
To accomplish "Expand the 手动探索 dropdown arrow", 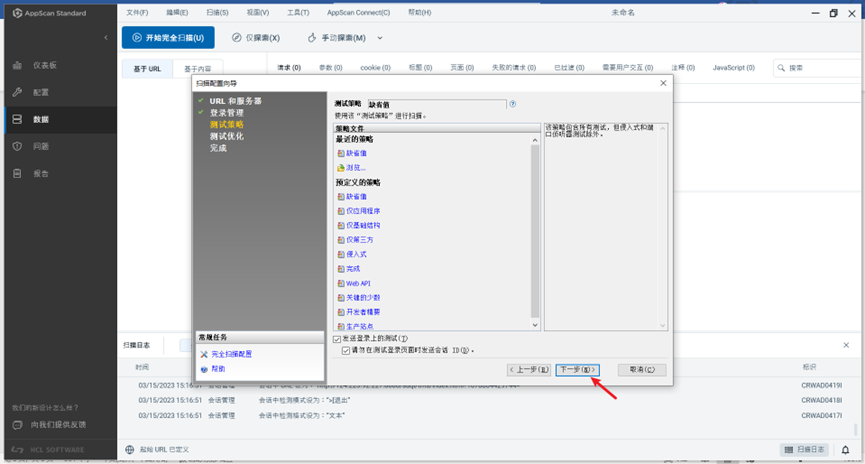I will pos(380,38).
